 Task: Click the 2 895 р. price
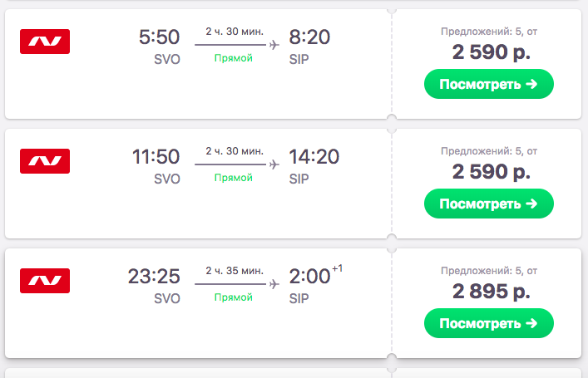489,292
